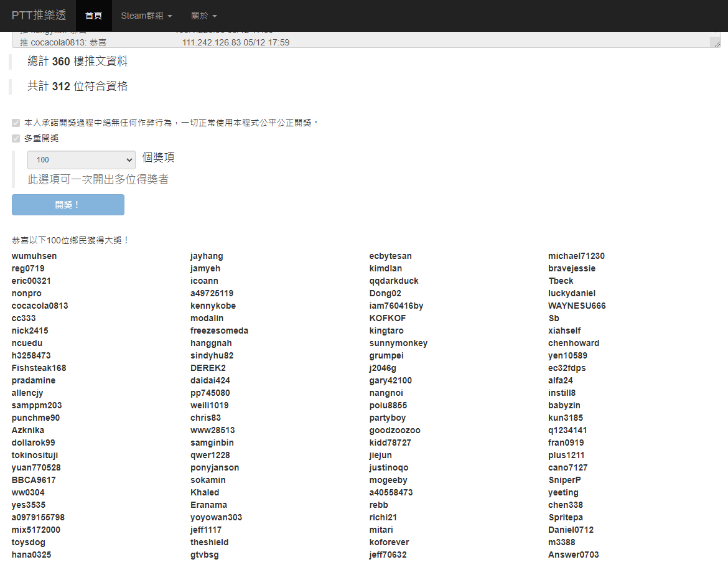The width and height of the screenshot is (728, 562).
Task: Select winner name jeff70632
Action: click(x=388, y=555)
